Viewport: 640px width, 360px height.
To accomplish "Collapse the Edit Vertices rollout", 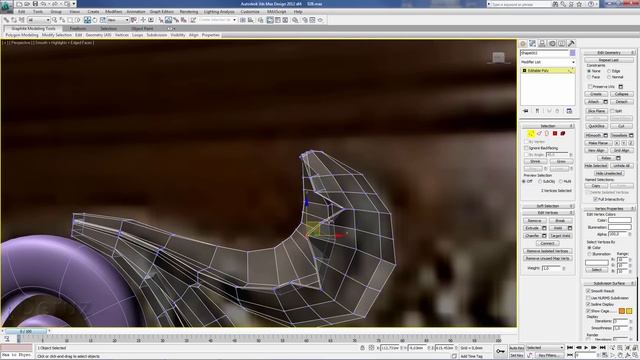I will [x=548, y=213].
